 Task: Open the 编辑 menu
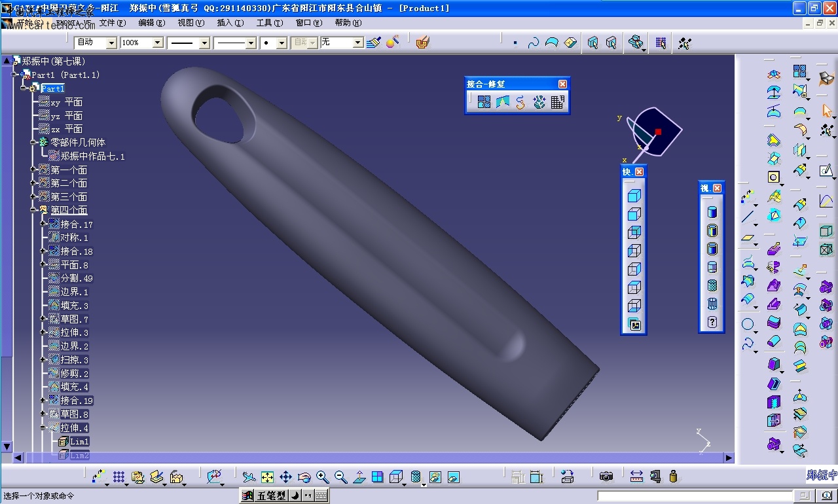click(x=152, y=23)
